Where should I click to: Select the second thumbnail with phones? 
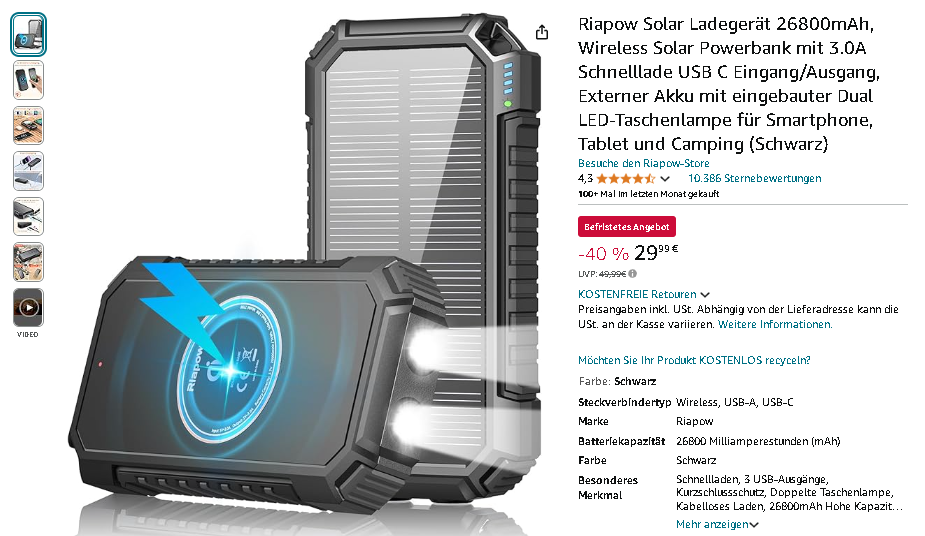(28, 80)
